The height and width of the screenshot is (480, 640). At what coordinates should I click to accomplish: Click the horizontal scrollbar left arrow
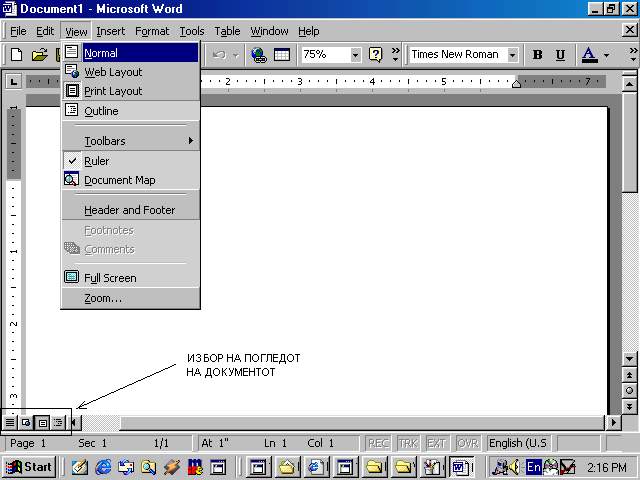click(x=76, y=422)
